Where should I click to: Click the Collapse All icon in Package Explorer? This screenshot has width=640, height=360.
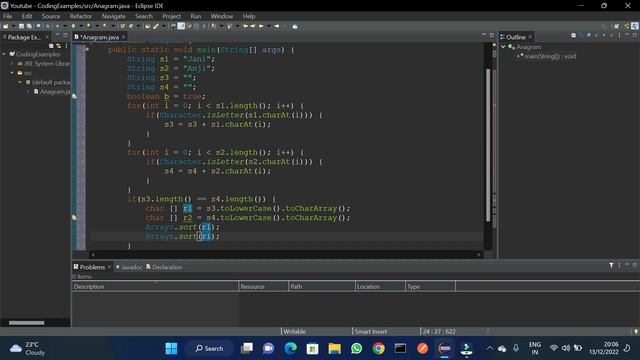click(x=51, y=46)
